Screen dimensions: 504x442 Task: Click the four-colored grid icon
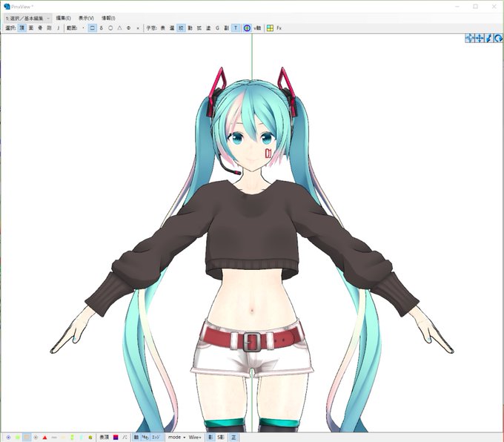270,28
